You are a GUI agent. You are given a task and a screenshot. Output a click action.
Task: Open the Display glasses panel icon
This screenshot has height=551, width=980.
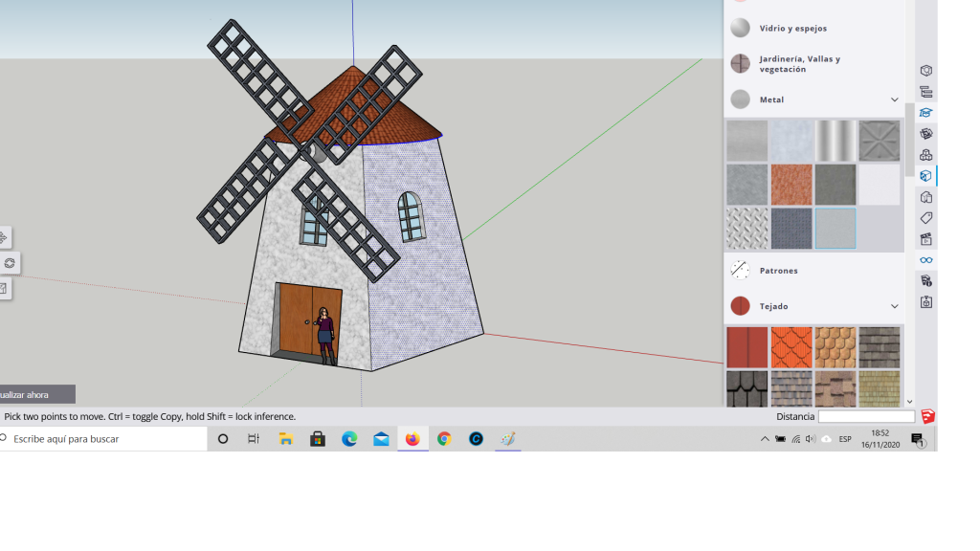(925, 260)
